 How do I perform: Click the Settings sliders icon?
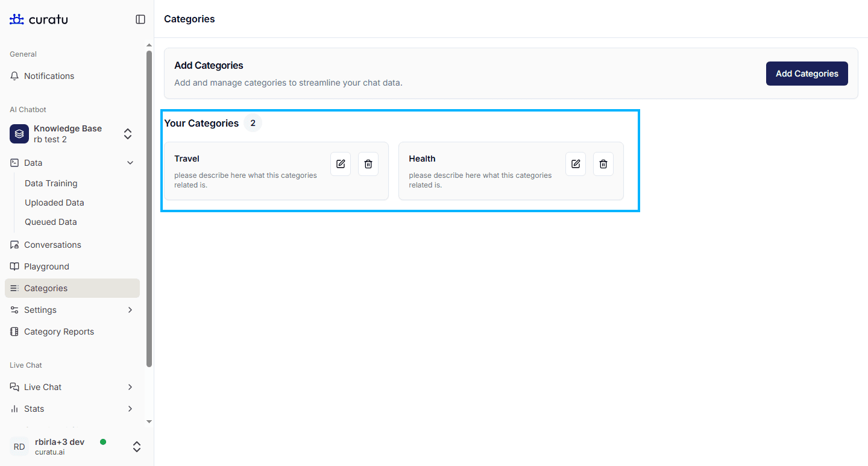14,310
